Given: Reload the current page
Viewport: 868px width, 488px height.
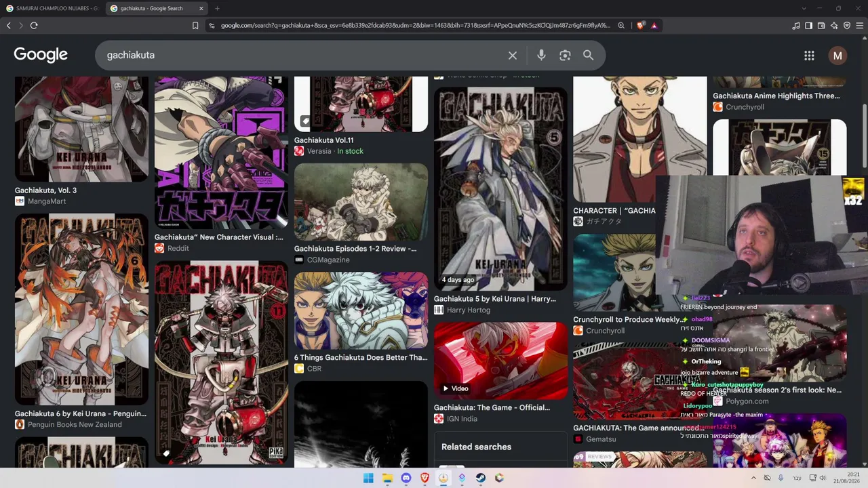Looking at the screenshot, I should (x=34, y=26).
